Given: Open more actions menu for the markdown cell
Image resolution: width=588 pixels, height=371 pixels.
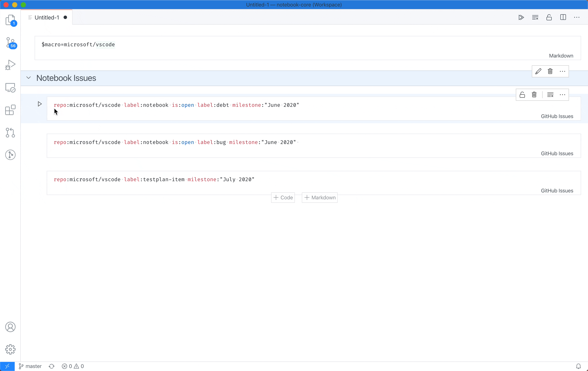Looking at the screenshot, I should pos(562,71).
